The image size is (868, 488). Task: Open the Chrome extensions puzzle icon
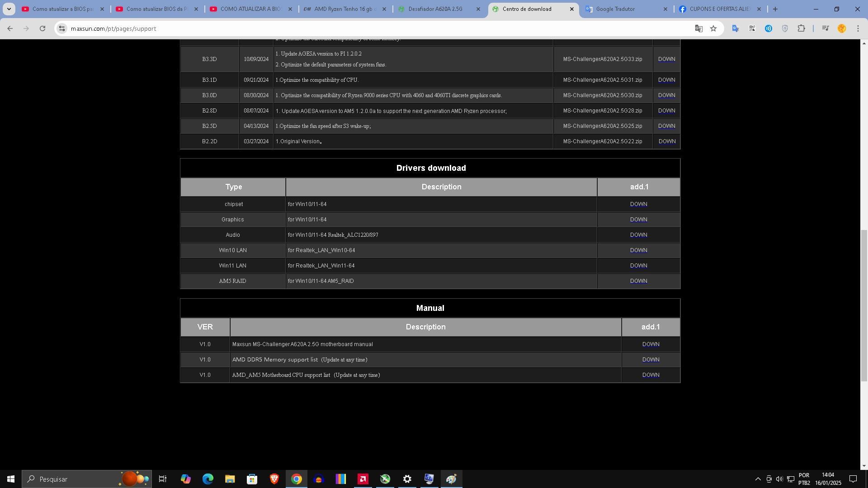[801, 28]
